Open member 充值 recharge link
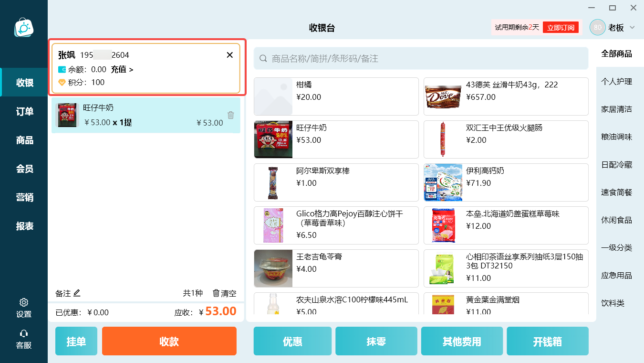The image size is (644, 363). (x=122, y=69)
